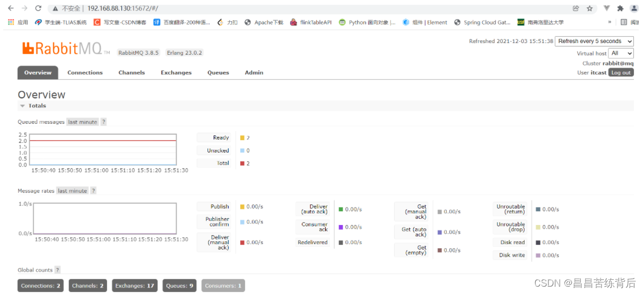The height and width of the screenshot is (293, 644).
Task: Open the 南弗洛里达大学 bookmark
Action: 541,22
